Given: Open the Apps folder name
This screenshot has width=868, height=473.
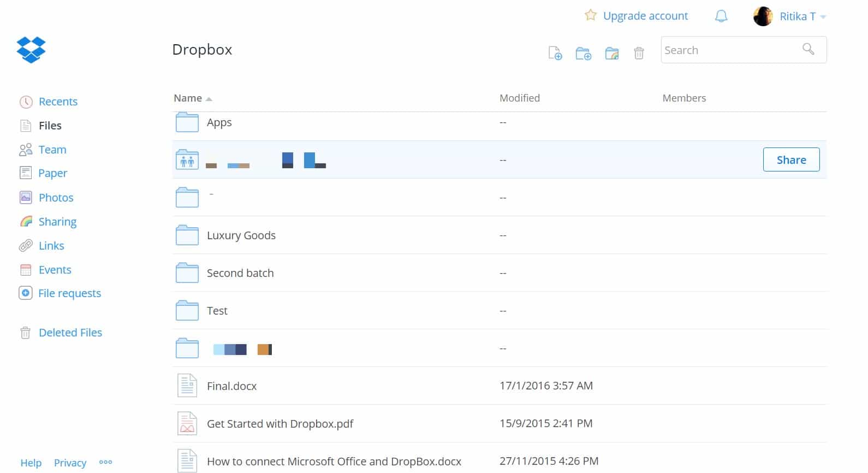Looking at the screenshot, I should (219, 123).
